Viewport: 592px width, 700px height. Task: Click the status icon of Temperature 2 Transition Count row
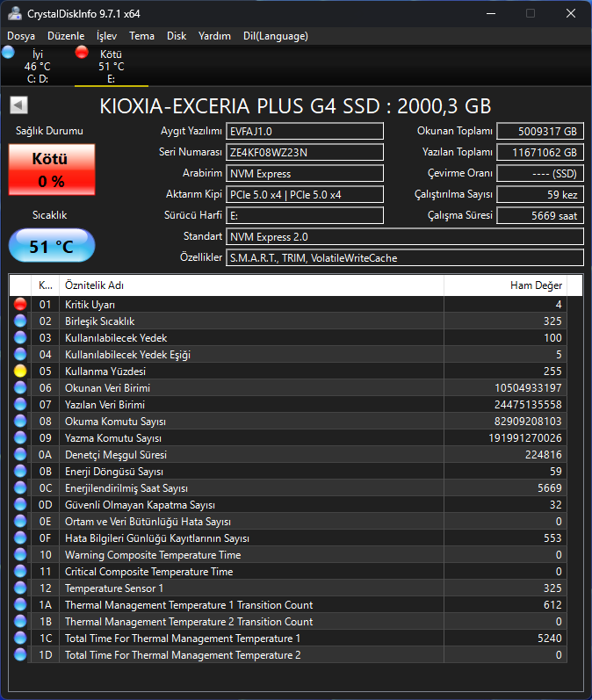tap(20, 622)
